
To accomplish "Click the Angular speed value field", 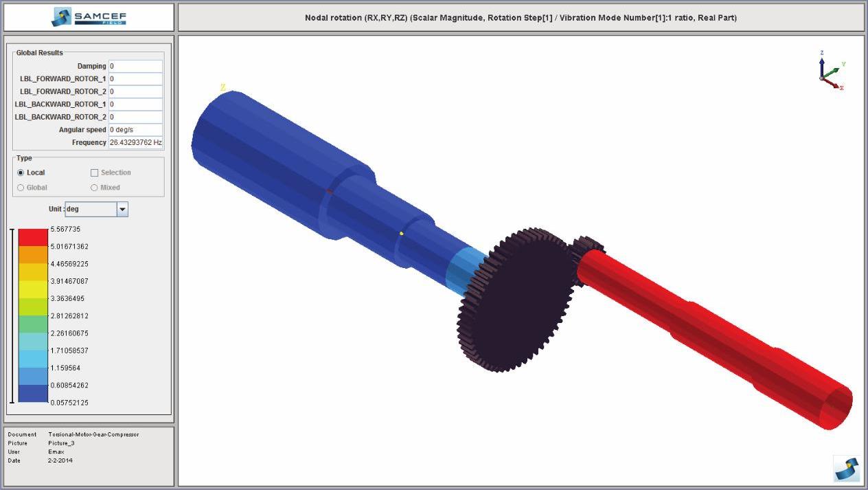I will coord(135,130).
